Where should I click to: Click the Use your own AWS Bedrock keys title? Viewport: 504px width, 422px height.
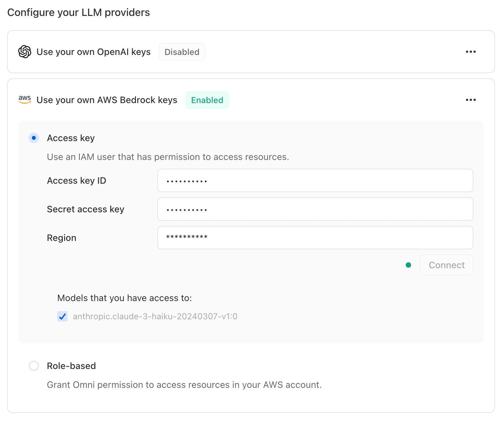pos(107,100)
